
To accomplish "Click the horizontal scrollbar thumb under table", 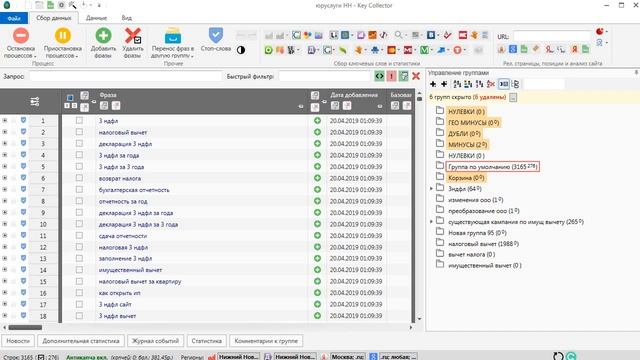I will [x=25, y=327].
